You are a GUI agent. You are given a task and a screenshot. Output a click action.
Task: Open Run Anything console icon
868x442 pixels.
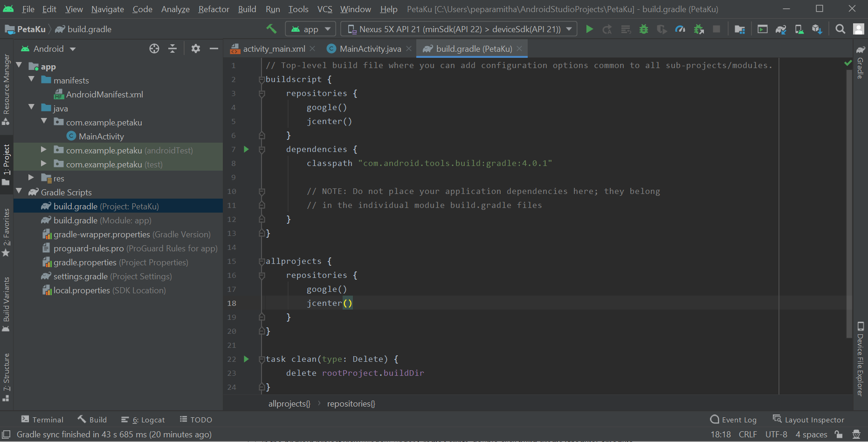tap(763, 29)
